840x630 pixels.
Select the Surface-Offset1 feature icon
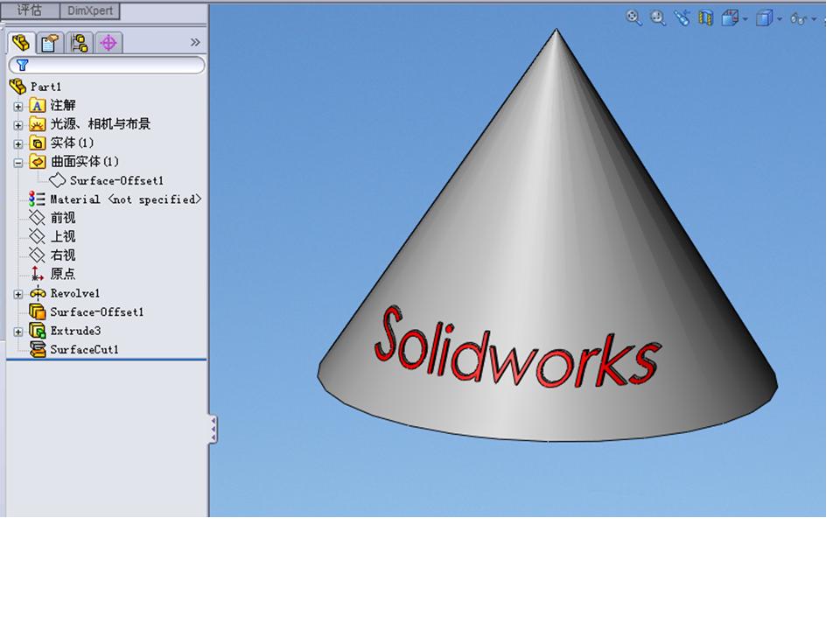[x=37, y=311]
